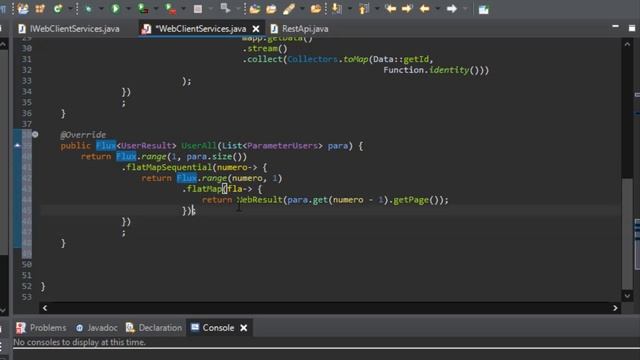Click the grey Stop square icon
The width and height of the screenshot is (640, 360).
point(198,9)
